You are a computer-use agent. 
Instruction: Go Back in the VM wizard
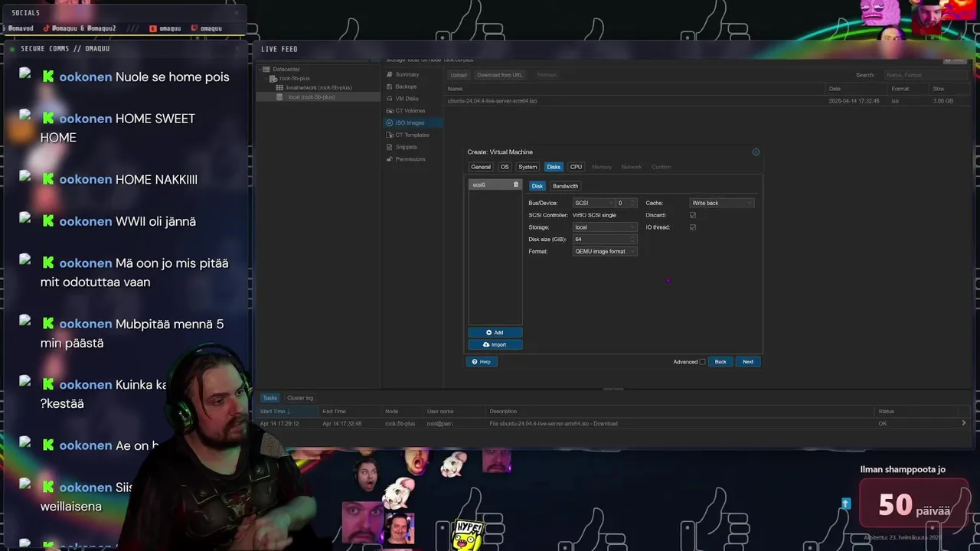coord(720,361)
